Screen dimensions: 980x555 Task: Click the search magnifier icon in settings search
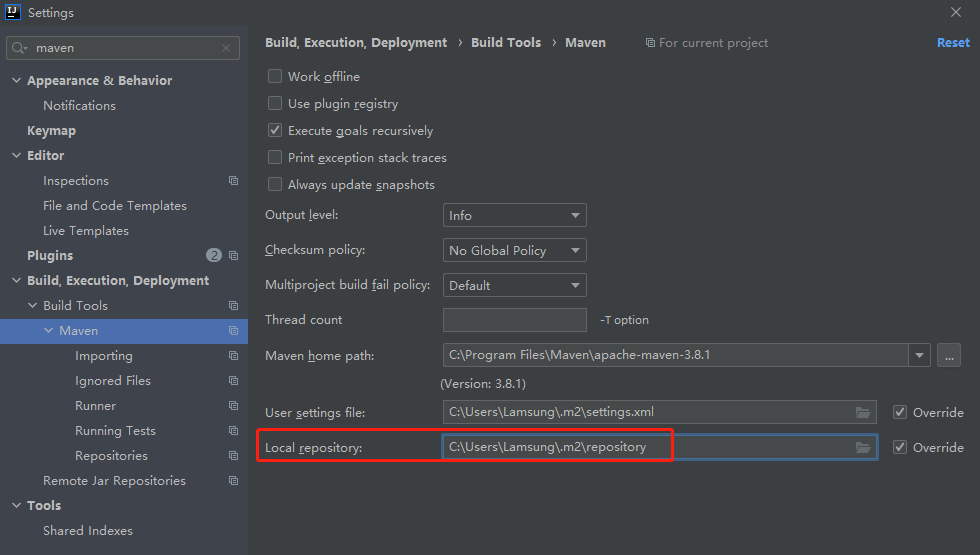[19, 48]
